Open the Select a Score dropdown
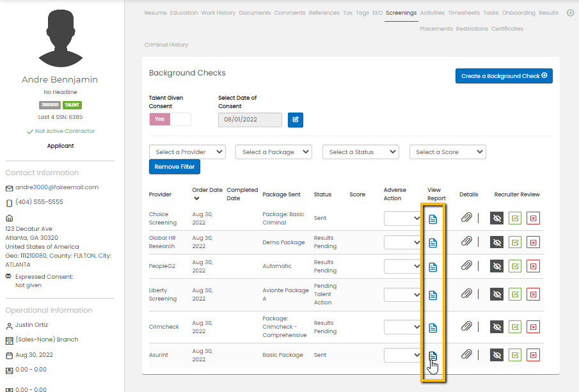The image size is (579, 392). (448, 152)
